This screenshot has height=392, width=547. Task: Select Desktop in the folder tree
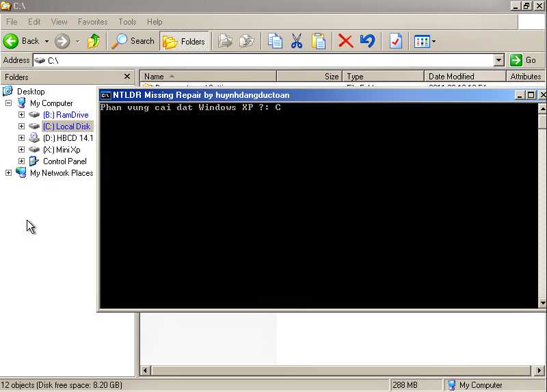point(31,92)
